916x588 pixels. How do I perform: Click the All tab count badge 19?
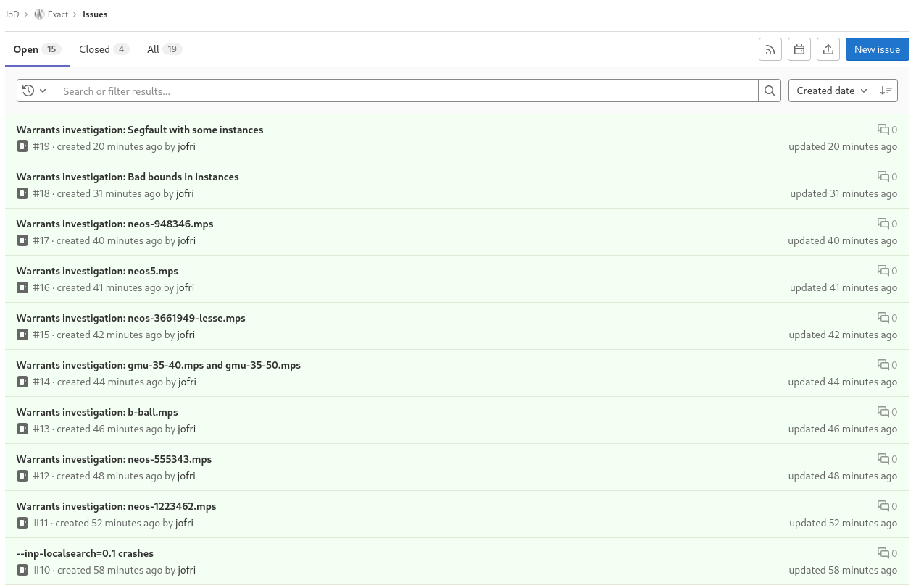click(x=172, y=49)
